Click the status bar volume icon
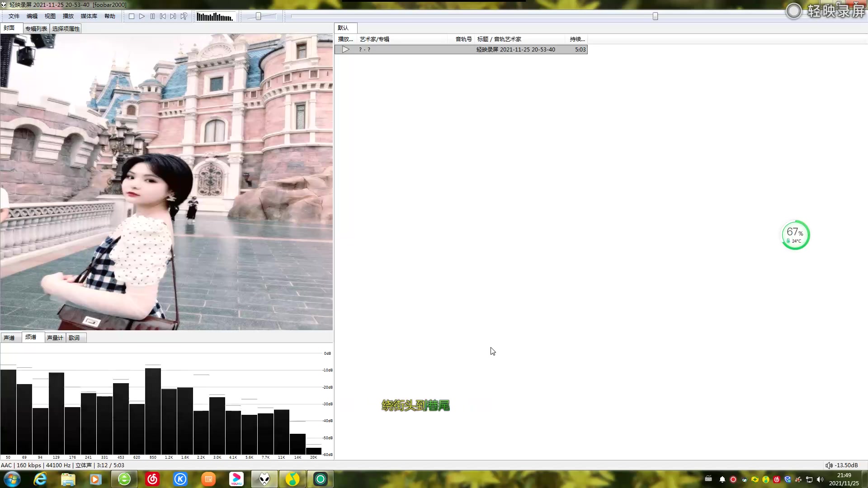This screenshot has width=868, height=488. (x=829, y=465)
